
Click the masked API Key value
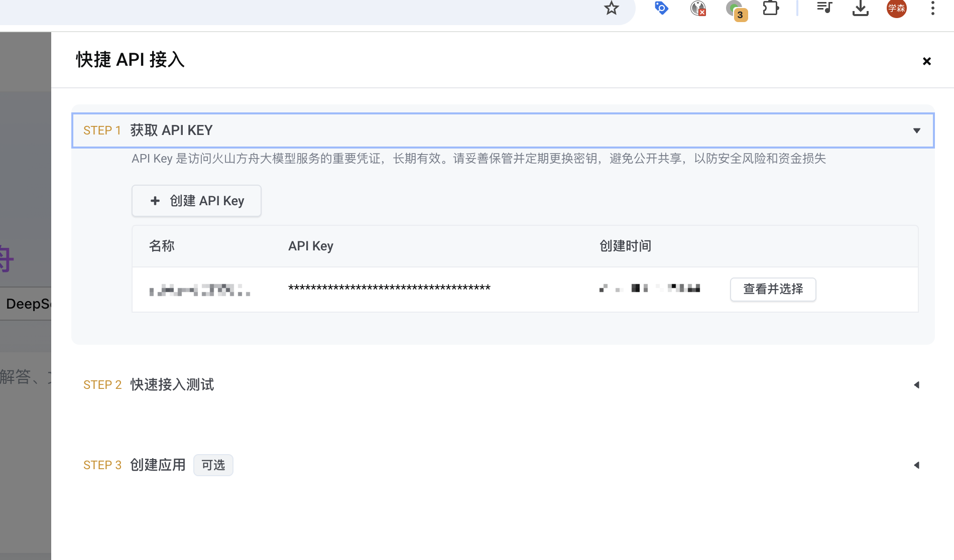point(389,288)
